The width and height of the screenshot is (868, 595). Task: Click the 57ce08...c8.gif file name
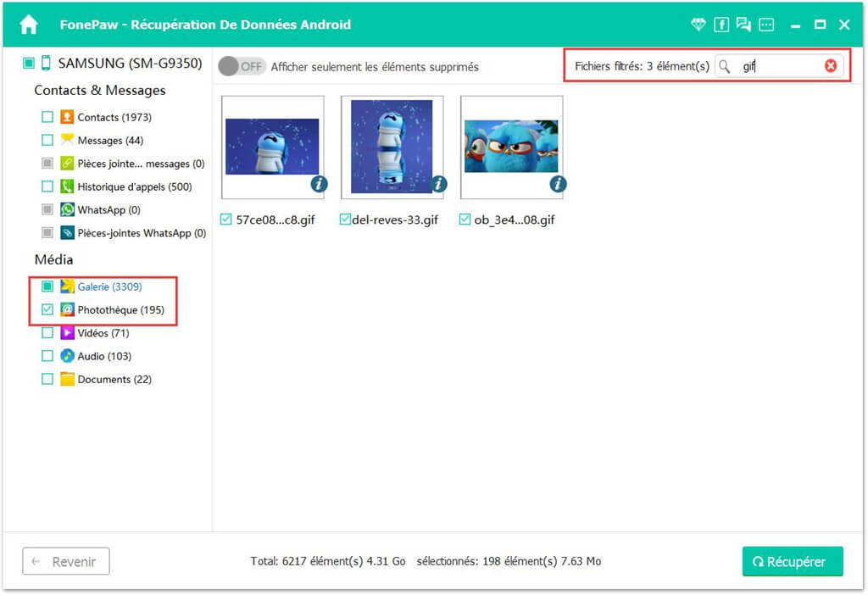coord(275,220)
